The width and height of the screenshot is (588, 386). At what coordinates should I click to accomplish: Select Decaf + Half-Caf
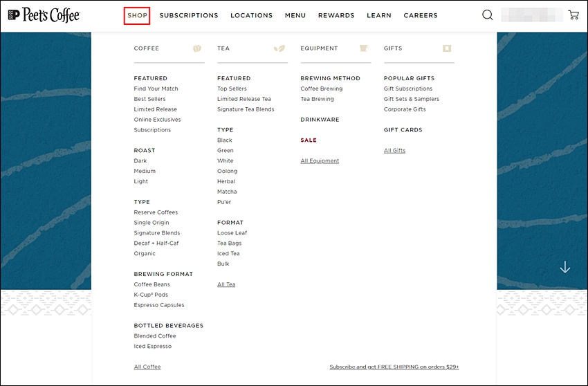(x=156, y=243)
